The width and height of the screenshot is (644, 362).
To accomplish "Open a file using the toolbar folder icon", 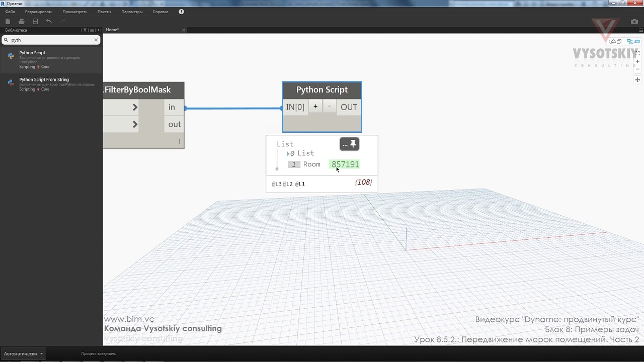I will pyautogui.click(x=22, y=21).
